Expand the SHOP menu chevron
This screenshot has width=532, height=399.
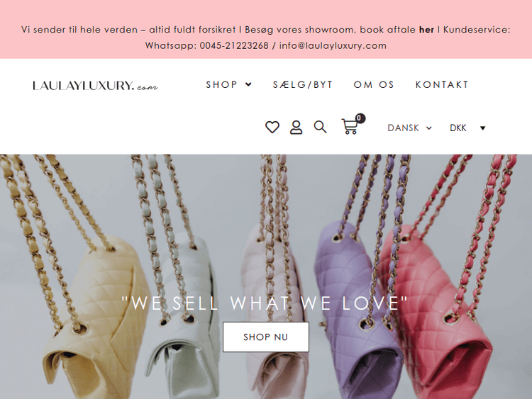(249, 84)
